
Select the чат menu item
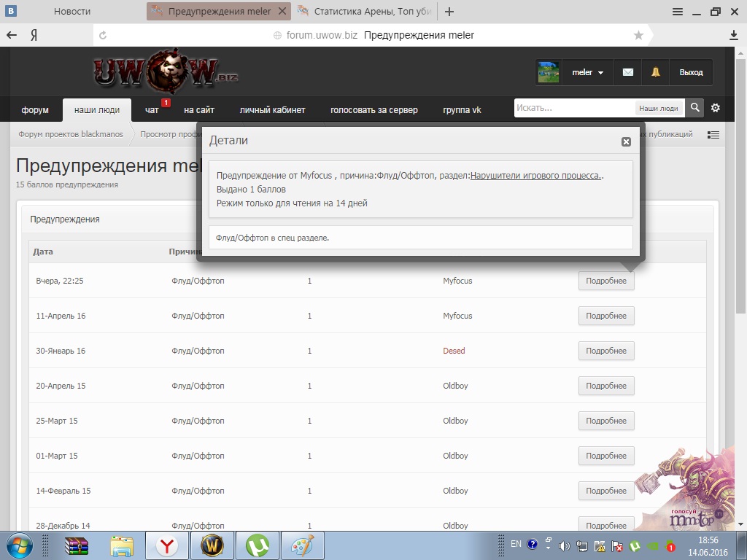coord(152,110)
